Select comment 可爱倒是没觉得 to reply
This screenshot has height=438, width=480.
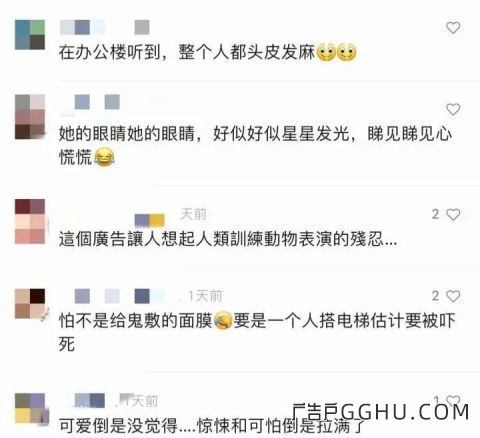pos(211,425)
